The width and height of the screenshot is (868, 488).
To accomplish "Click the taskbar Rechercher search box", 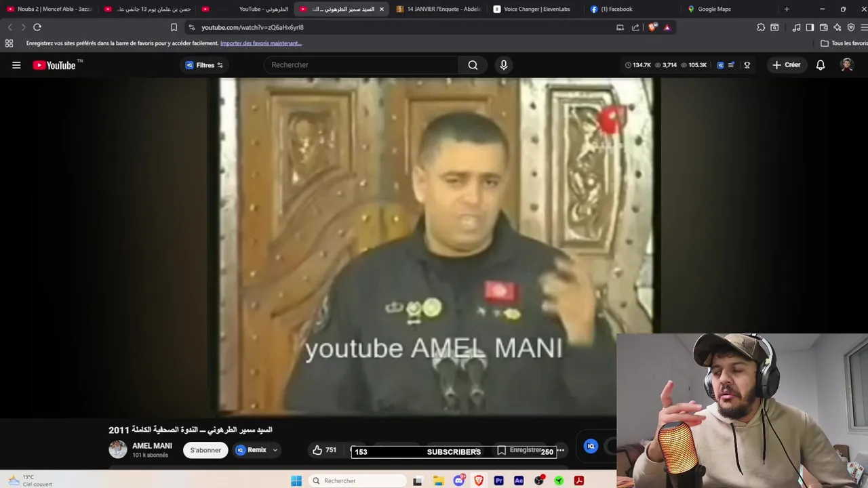I will click(356, 481).
